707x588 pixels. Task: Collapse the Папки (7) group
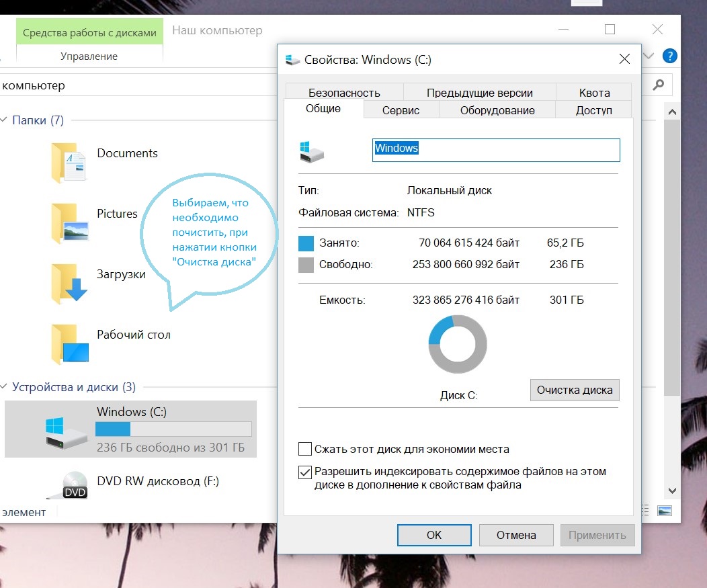click(3, 120)
